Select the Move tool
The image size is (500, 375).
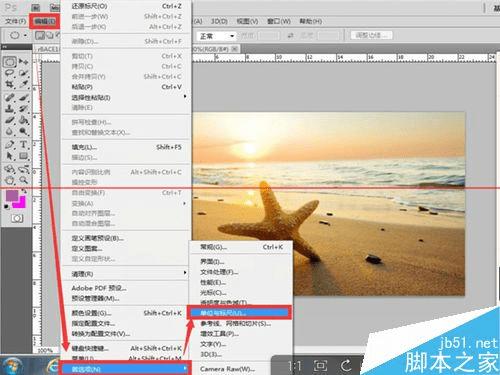pos(23,62)
